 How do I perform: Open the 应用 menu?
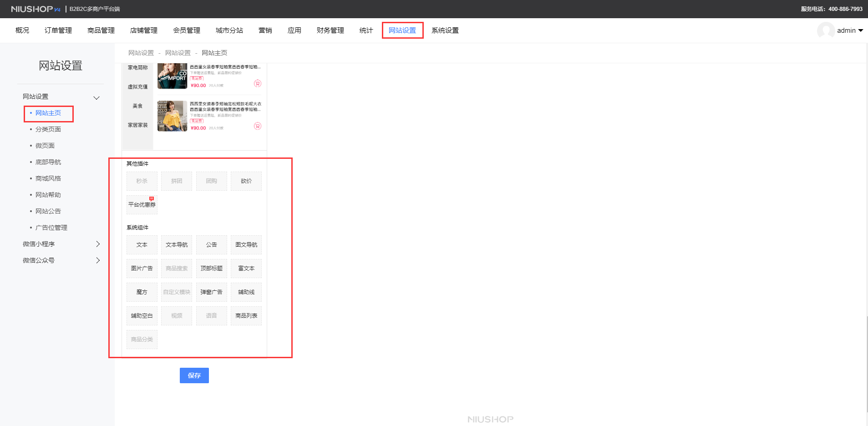(294, 30)
